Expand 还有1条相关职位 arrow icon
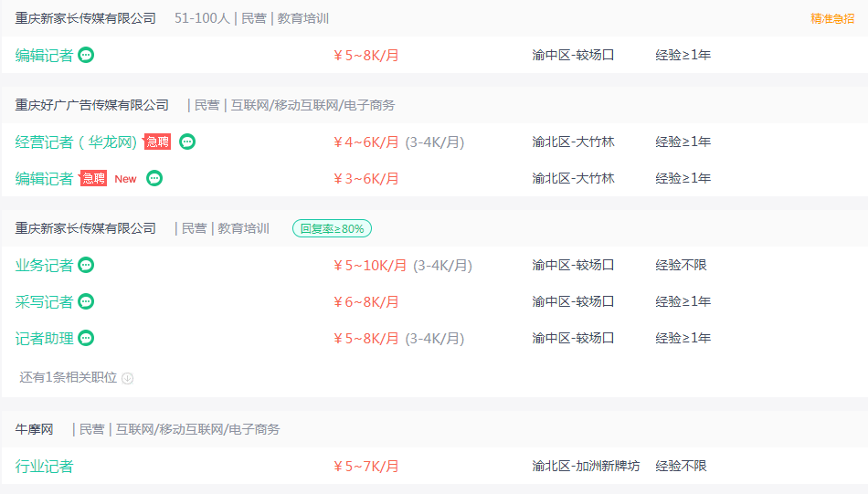 (127, 378)
